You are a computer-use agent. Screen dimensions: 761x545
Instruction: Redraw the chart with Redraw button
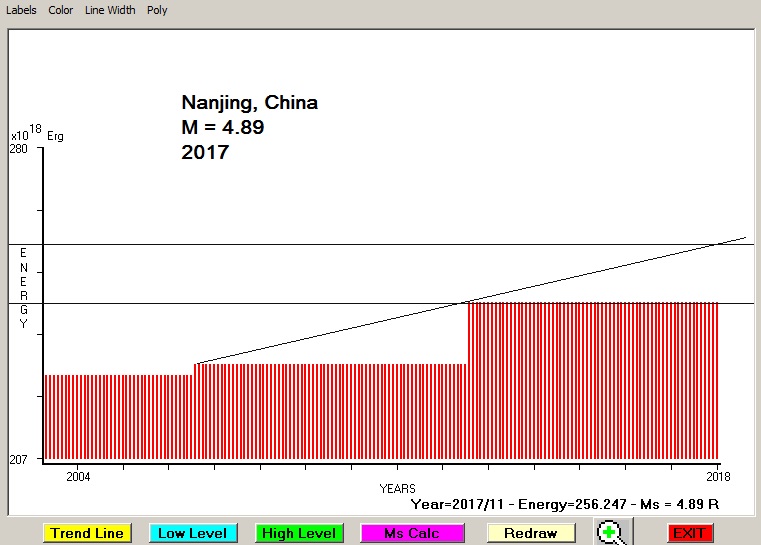pos(531,533)
